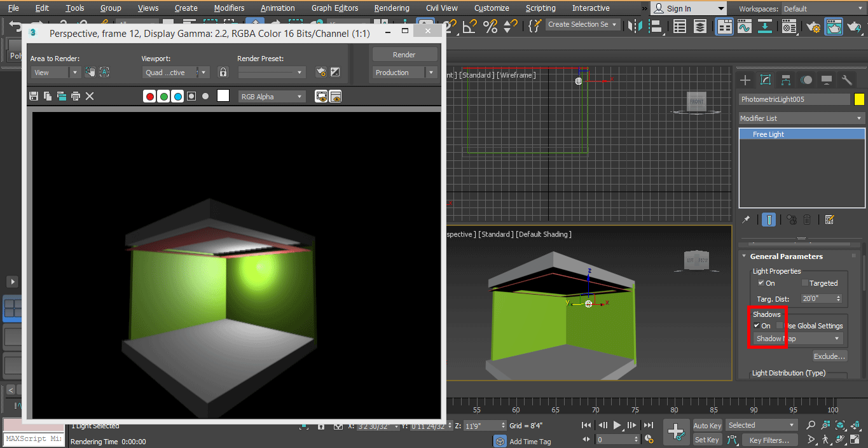Save the rendered image with disk icon
This screenshot has width=868, height=448.
(34, 96)
